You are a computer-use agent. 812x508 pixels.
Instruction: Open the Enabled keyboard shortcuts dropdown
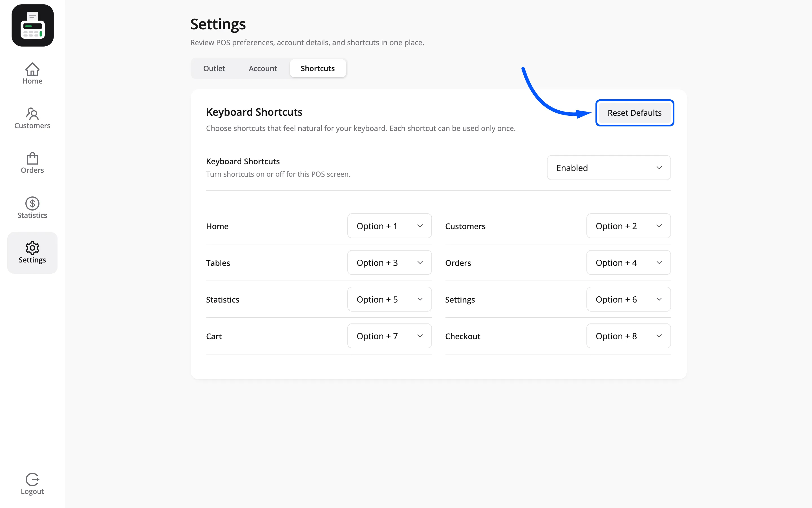click(609, 168)
